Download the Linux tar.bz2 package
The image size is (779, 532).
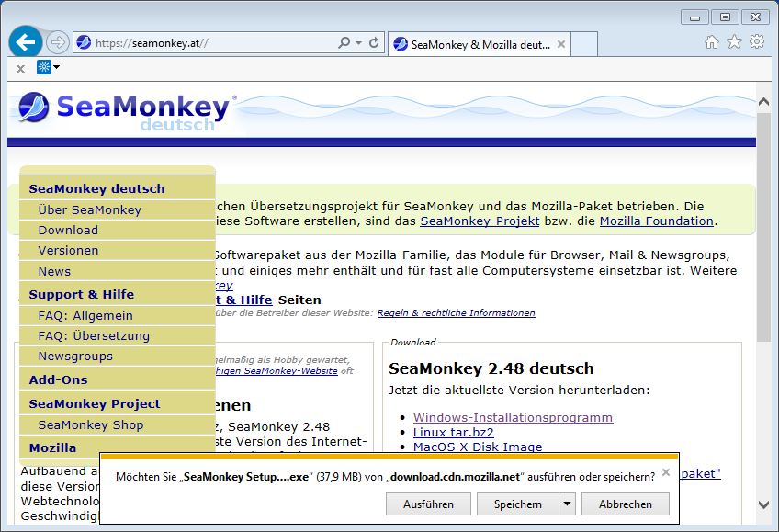pos(454,433)
